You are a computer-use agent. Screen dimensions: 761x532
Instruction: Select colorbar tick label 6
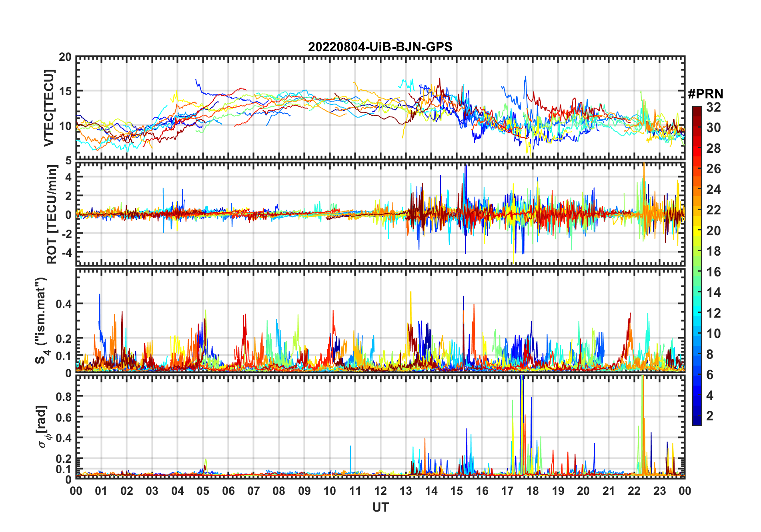click(x=710, y=375)
